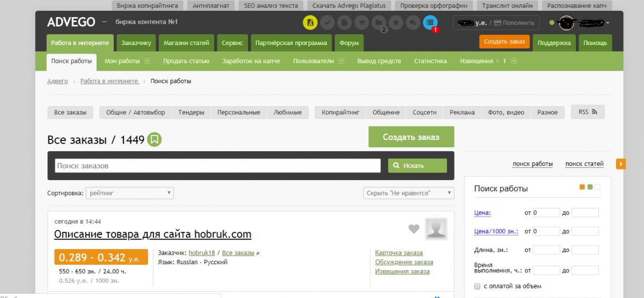Open Продать статью in the submenu
The height and width of the screenshot is (298, 644).
[x=186, y=61]
